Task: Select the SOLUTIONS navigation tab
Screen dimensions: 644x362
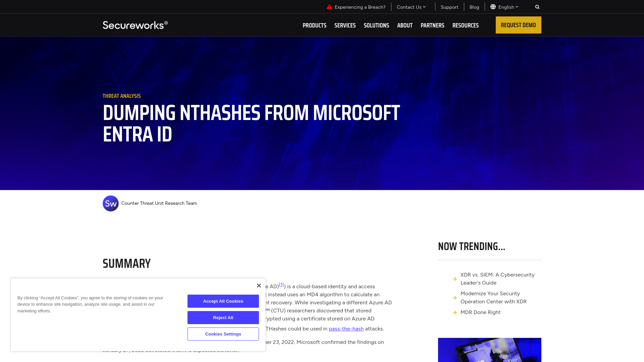Action: (x=376, y=25)
